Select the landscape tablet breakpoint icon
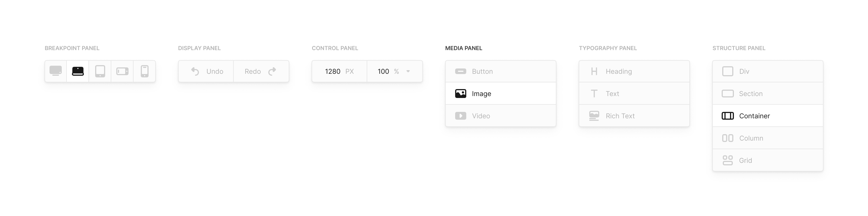The width and height of the screenshot is (868, 216). pos(122,71)
